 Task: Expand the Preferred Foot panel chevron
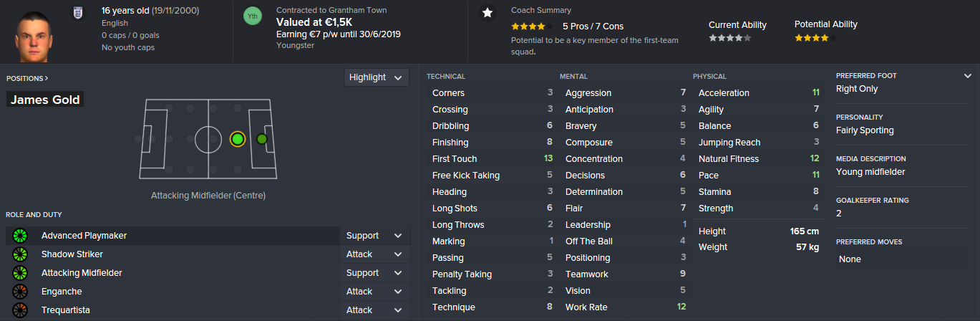click(967, 76)
